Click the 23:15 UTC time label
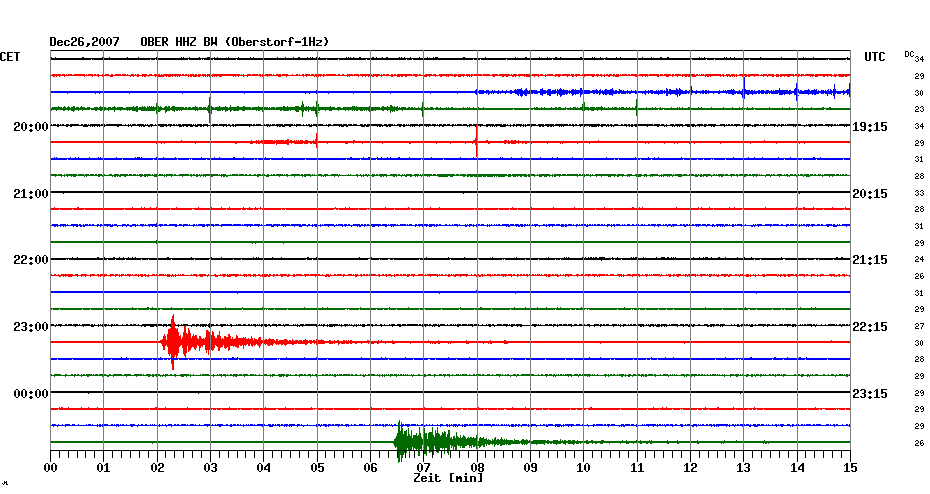 [x=870, y=394]
